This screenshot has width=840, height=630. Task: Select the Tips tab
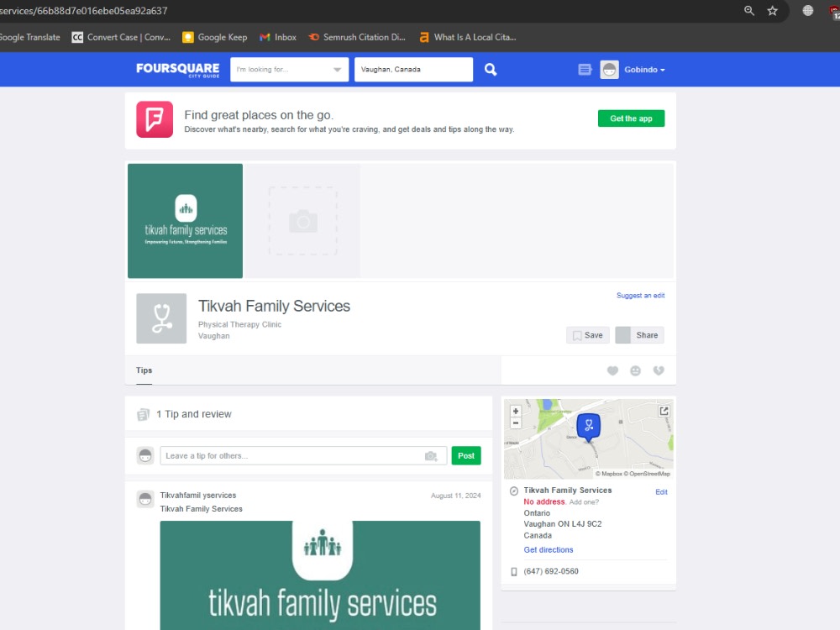pyautogui.click(x=144, y=370)
